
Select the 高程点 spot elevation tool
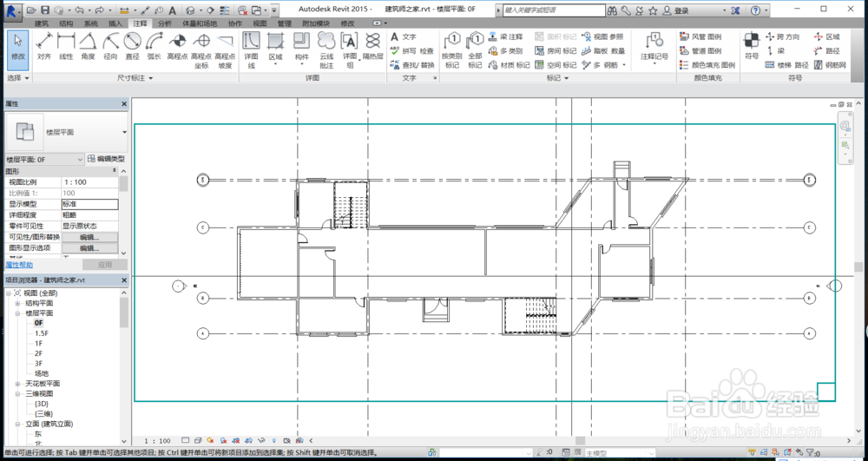[x=178, y=46]
